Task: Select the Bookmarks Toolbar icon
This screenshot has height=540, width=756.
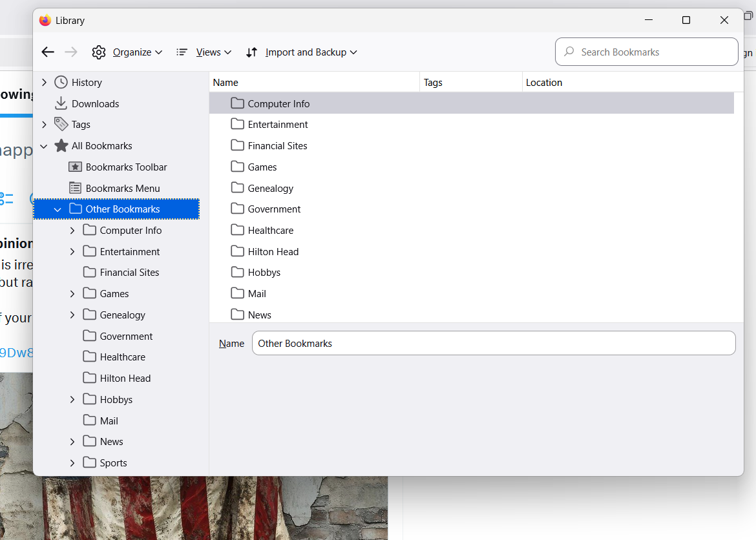Action: [76, 167]
